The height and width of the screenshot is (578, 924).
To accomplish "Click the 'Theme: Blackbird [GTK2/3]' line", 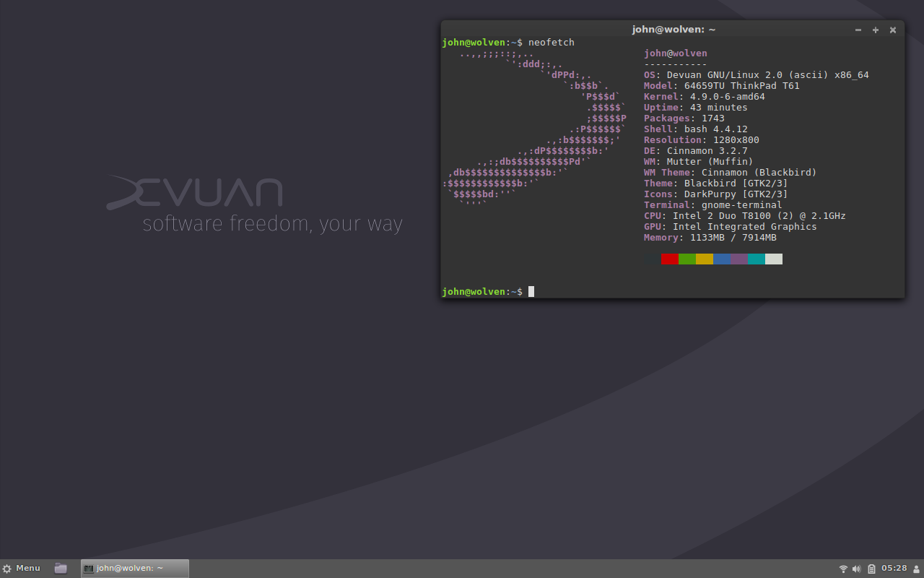I will (716, 184).
